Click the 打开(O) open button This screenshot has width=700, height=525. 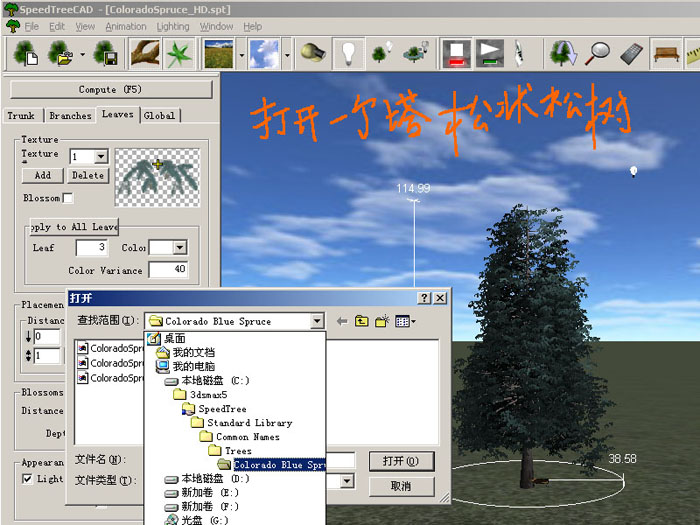coord(401,461)
